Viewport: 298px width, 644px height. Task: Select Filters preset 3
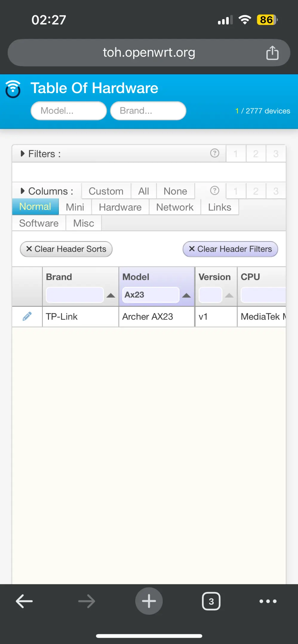276,154
